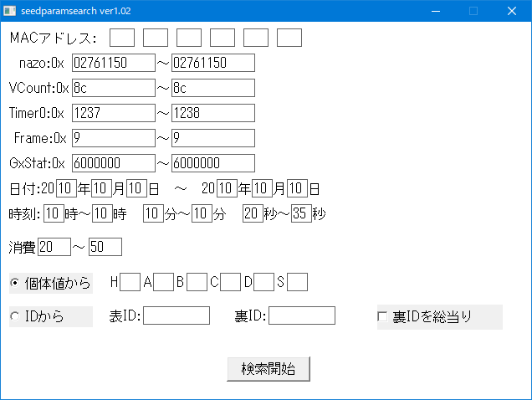Viewport: 532px width, 400px height.
Task: Edit the end date year field
Action: click(x=227, y=188)
